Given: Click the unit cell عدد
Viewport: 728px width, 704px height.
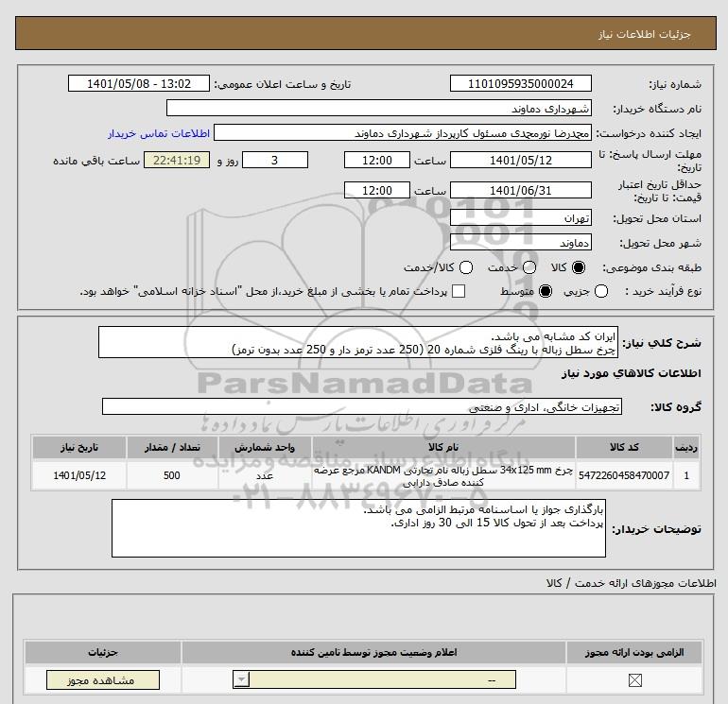Looking at the screenshot, I should (265, 475).
